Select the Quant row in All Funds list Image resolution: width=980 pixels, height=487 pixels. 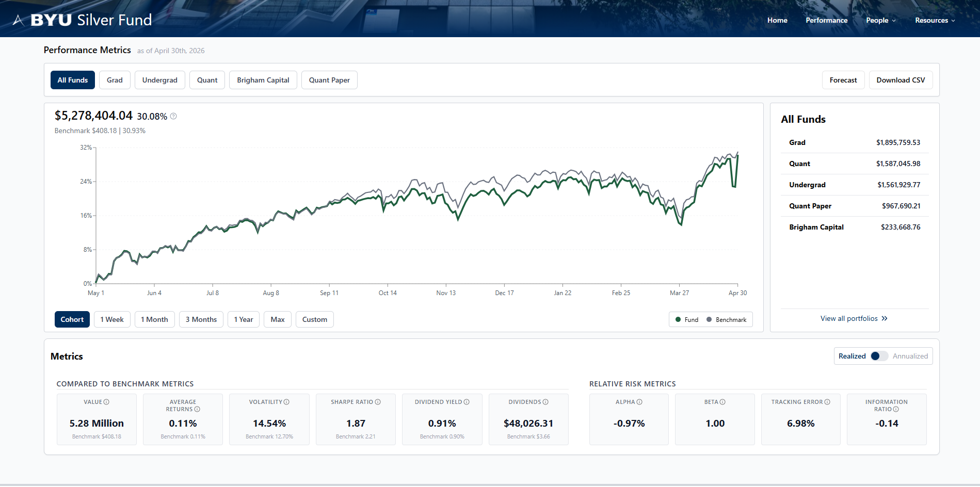coord(855,164)
